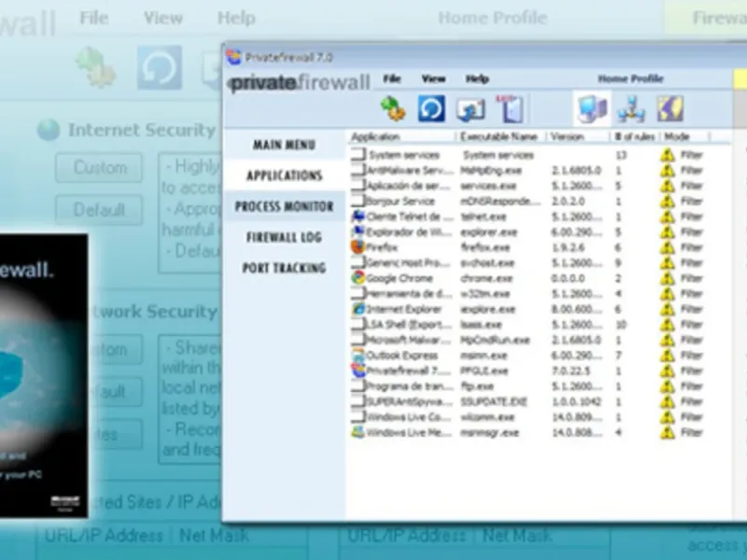Select the network computers profile icon
The height and width of the screenshot is (560, 747).
tap(631, 109)
